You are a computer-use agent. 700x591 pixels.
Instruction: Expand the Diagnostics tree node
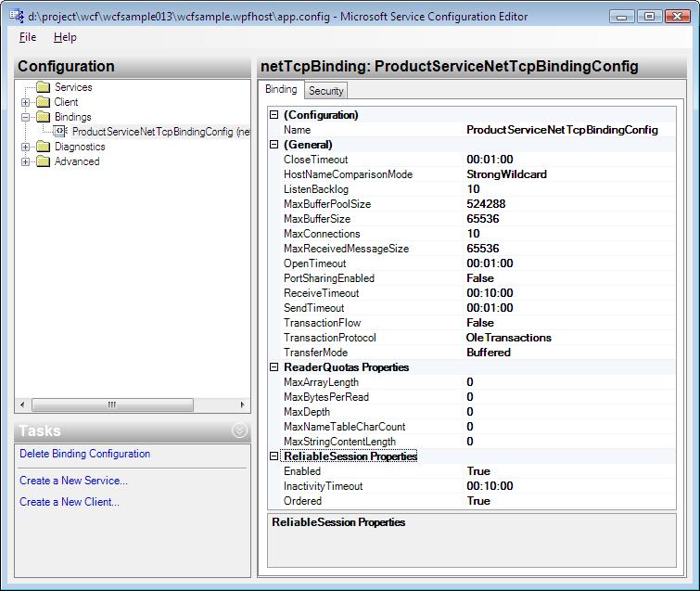pos(25,147)
